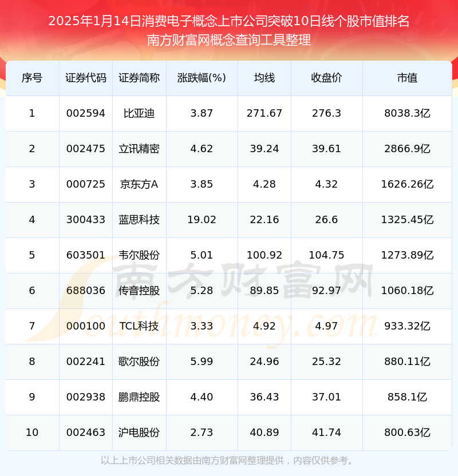The height and width of the screenshot is (476, 458).
Task: Select stock code 603501
Action: click(86, 255)
